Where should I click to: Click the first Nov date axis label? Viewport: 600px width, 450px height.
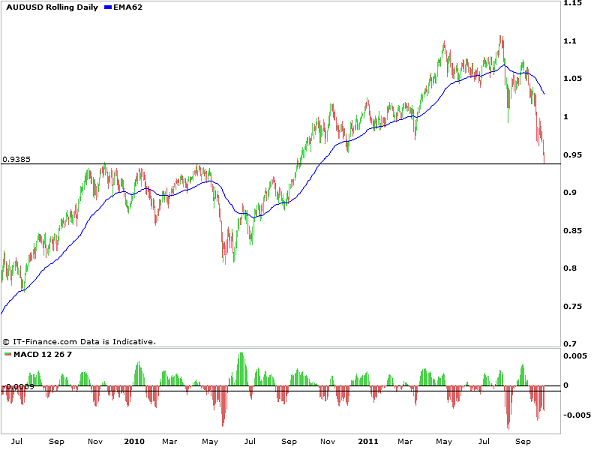coord(95,441)
